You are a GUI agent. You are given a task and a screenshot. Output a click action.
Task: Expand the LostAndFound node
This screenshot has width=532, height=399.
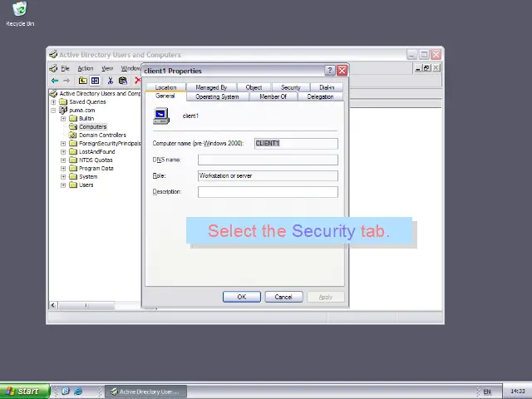point(63,151)
